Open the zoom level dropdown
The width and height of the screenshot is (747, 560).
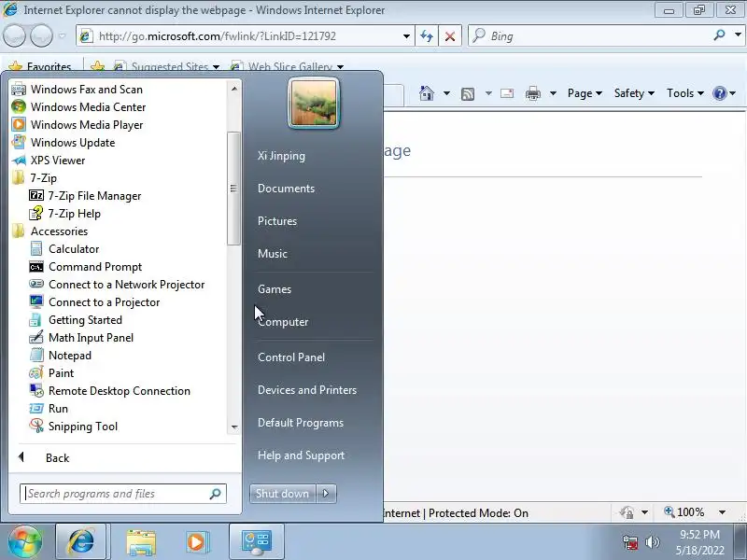722,512
